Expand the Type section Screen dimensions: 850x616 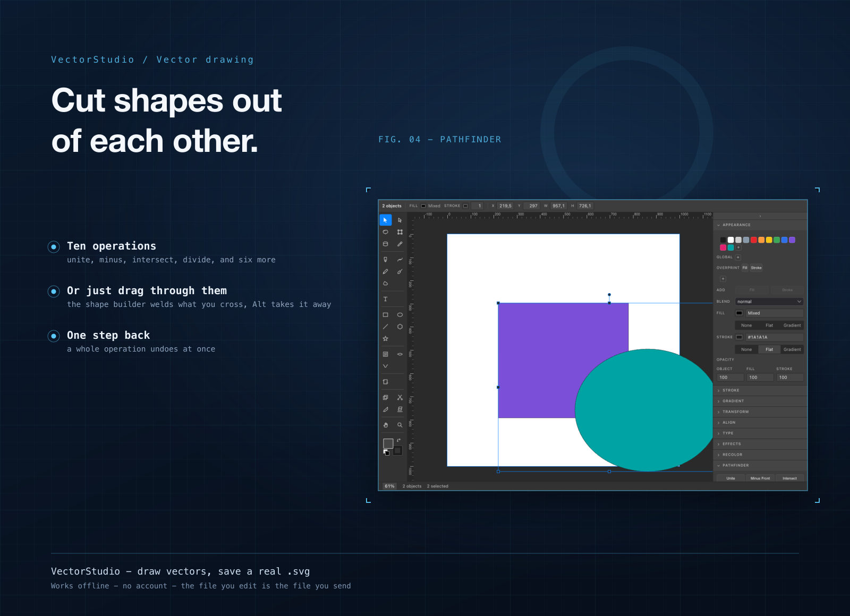click(760, 433)
